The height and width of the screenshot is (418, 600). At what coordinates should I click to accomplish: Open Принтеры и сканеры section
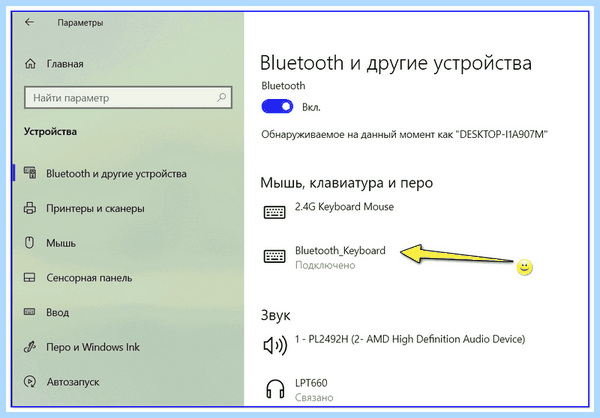click(95, 208)
